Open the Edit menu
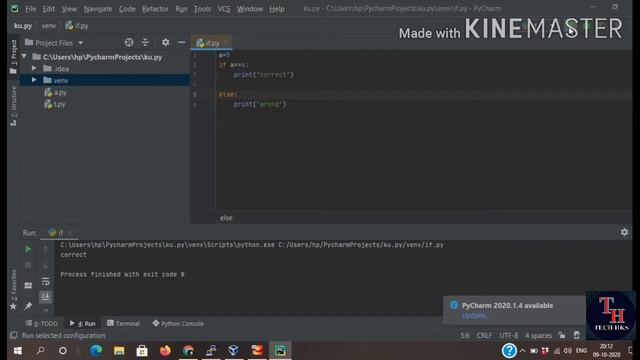The height and width of the screenshot is (360, 640). (49, 9)
